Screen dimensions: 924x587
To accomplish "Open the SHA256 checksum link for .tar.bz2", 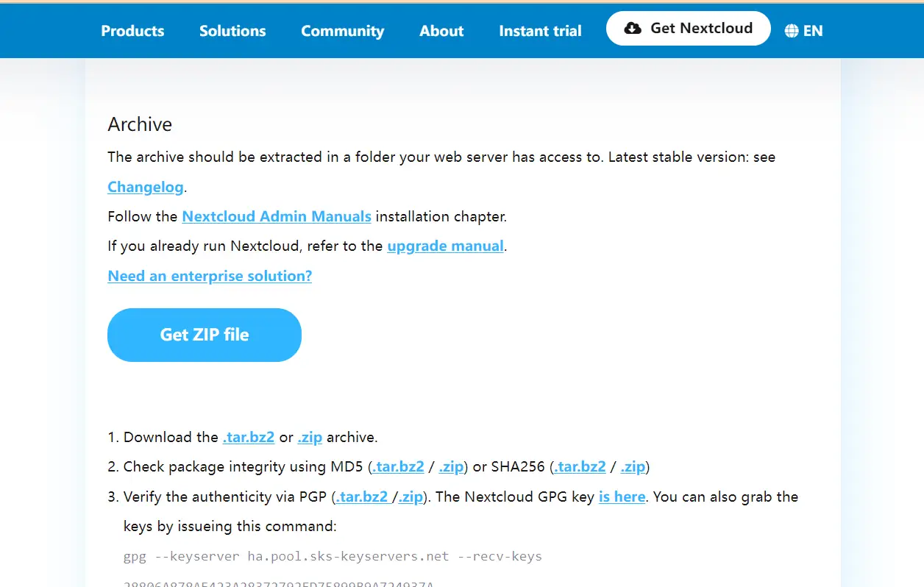I will coord(580,466).
